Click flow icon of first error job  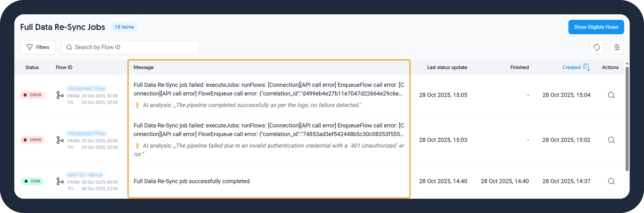coord(60,95)
